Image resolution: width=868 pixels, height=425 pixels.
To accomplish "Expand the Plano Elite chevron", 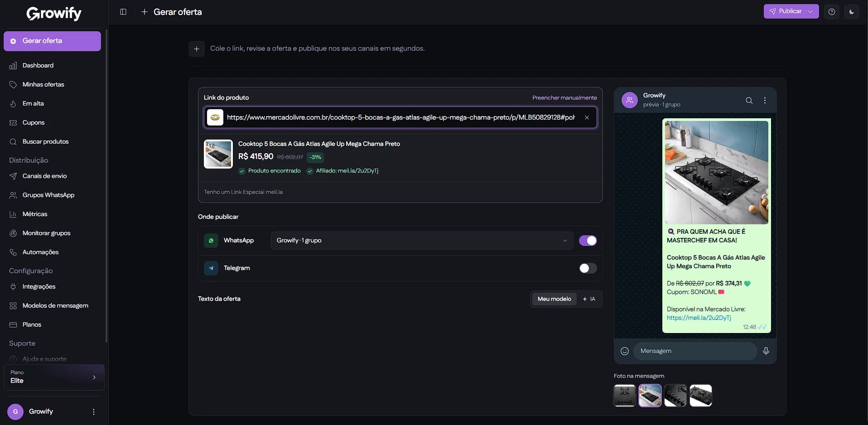I will pos(94,377).
